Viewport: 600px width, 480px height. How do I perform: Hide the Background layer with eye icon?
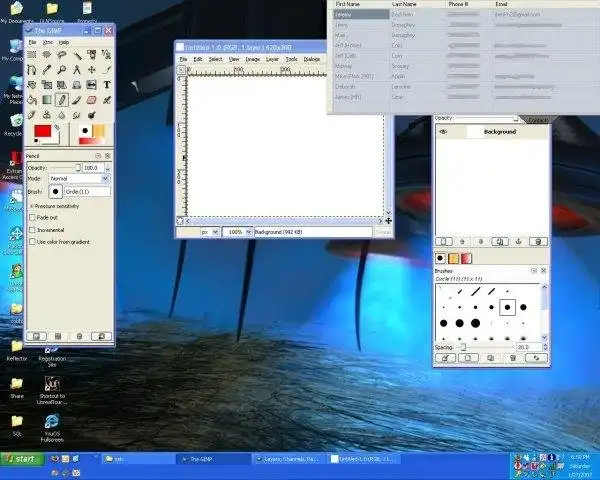coord(443,132)
